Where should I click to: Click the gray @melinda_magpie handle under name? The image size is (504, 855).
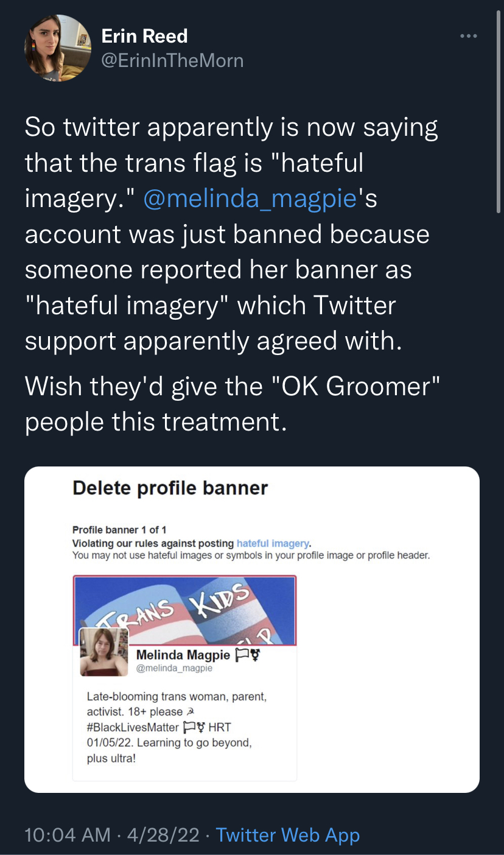[174, 669]
